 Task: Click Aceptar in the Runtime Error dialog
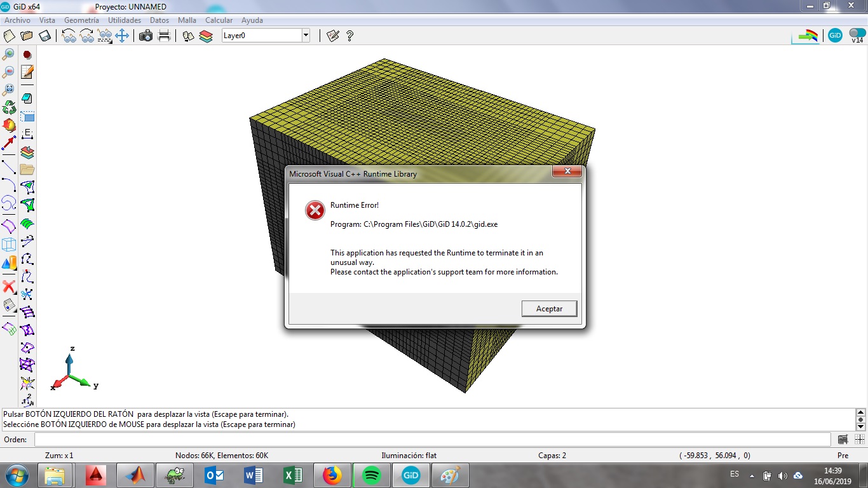(549, 308)
